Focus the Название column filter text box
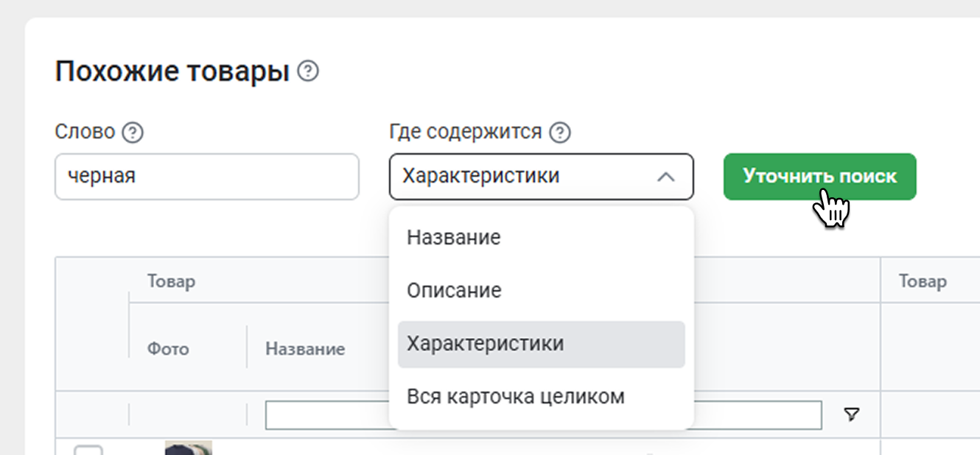 tap(326, 415)
